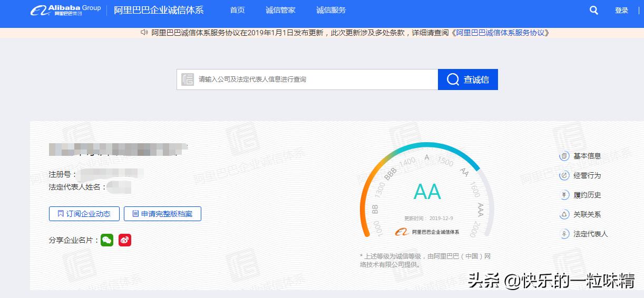Open 诚信服务 navigation item
Viewport: 644px width, 298px height.
click(x=331, y=10)
